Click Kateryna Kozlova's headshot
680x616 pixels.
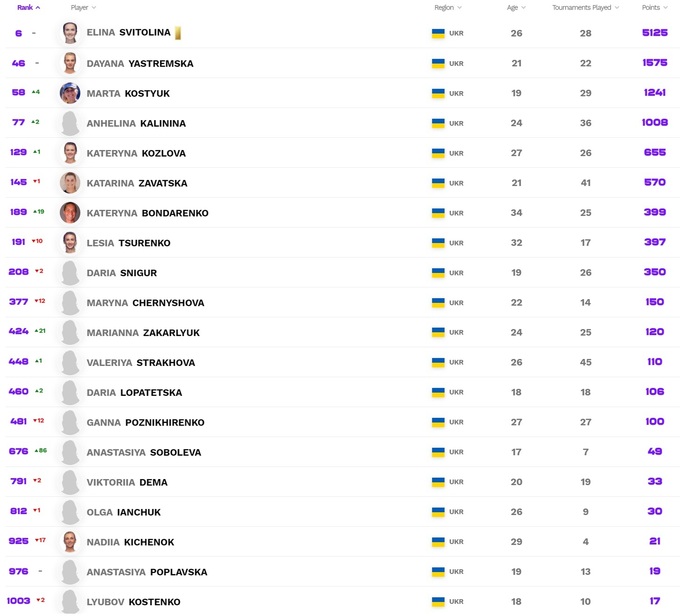70,153
